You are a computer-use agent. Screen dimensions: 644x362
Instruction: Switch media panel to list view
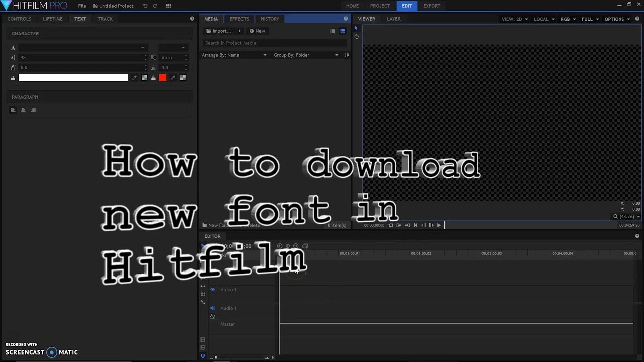click(x=333, y=31)
